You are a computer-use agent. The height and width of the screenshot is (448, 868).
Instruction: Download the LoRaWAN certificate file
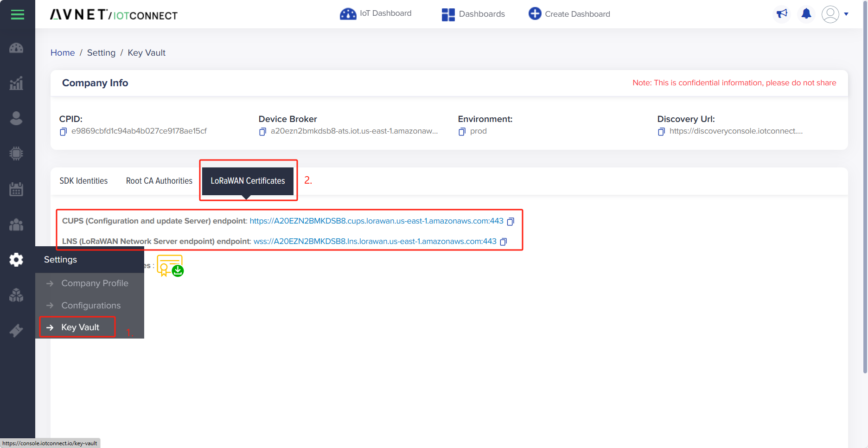pyautogui.click(x=170, y=266)
